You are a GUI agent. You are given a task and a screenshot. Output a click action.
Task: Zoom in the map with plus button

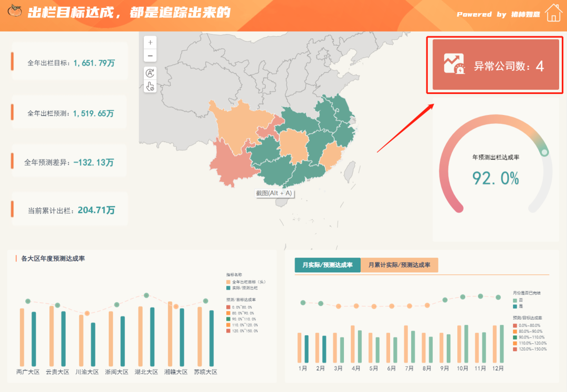pyautogui.click(x=150, y=43)
